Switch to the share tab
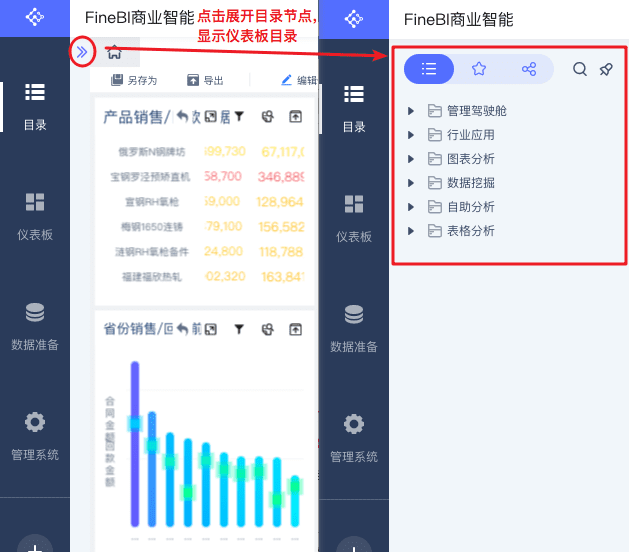 (529, 69)
